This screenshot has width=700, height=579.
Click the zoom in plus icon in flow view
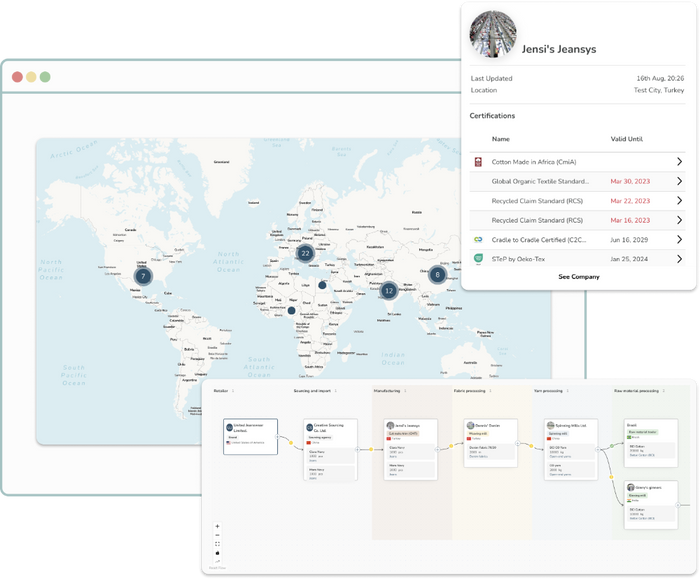[218, 526]
